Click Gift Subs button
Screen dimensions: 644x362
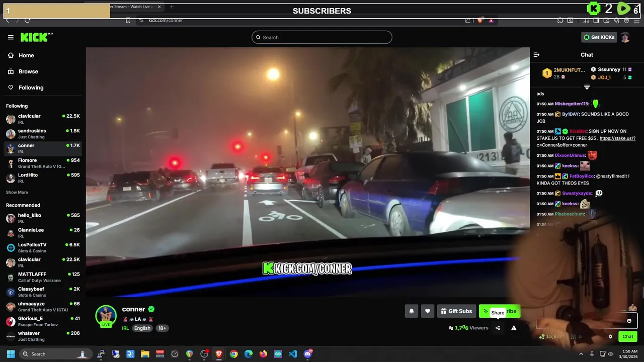[456, 311]
